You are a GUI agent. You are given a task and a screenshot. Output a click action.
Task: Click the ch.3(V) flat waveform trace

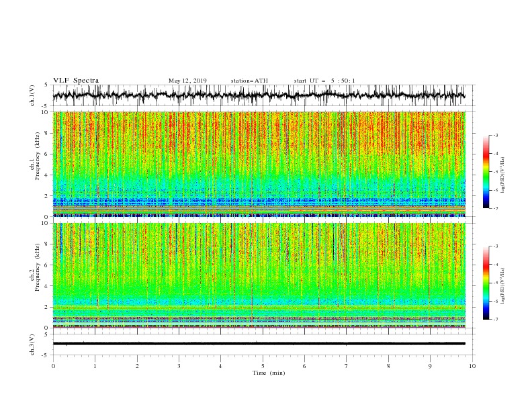(259, 344)
